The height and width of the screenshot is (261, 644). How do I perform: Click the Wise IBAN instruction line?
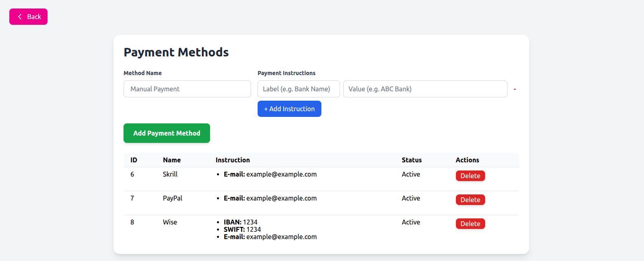click(x=240, y=222)
